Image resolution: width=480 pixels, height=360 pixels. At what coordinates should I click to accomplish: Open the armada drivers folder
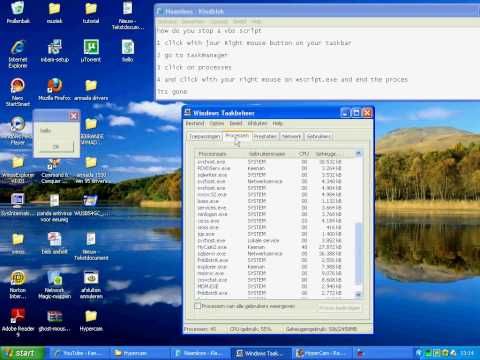coord(91,89)
